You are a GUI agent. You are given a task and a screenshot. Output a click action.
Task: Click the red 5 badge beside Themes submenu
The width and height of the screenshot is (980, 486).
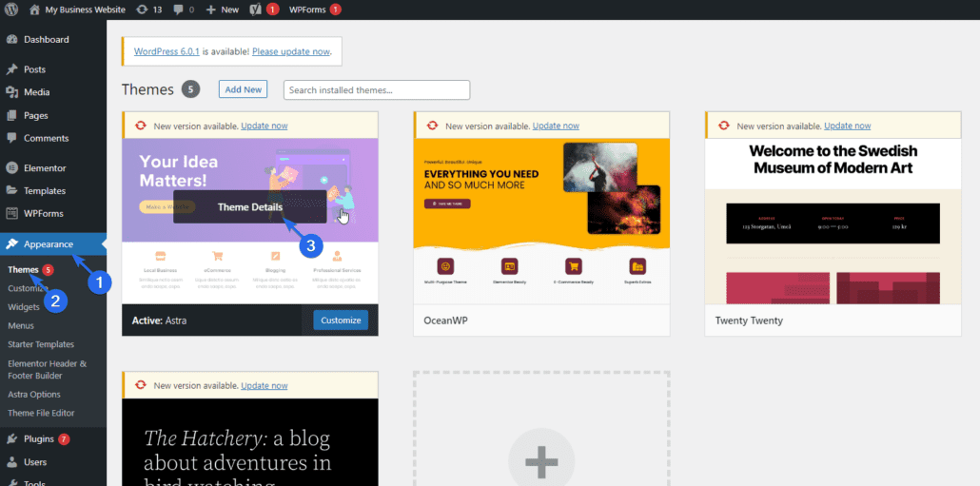[x=49, y=270]
